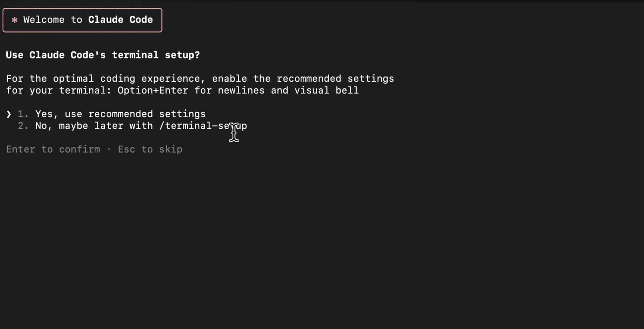
Task: Click the selection arrow beside option 1
Action: pos(9,114)
